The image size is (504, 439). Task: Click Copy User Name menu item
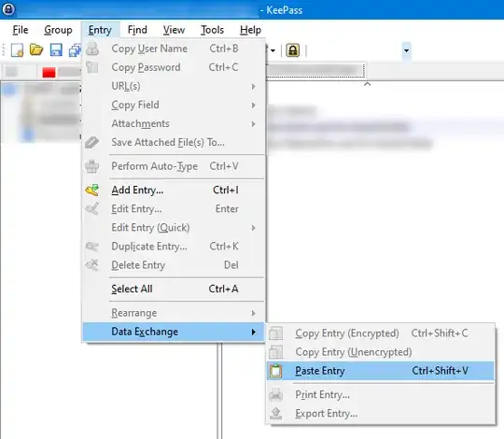tap(174, 49)
